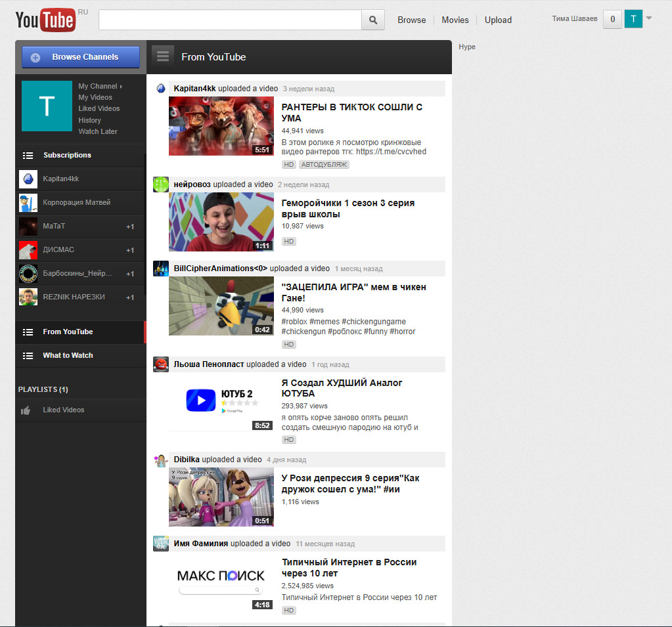Open REZNIK НАРЕЗКИ subscription
This screenshot has width=672, height=627.
click(81, 297)
